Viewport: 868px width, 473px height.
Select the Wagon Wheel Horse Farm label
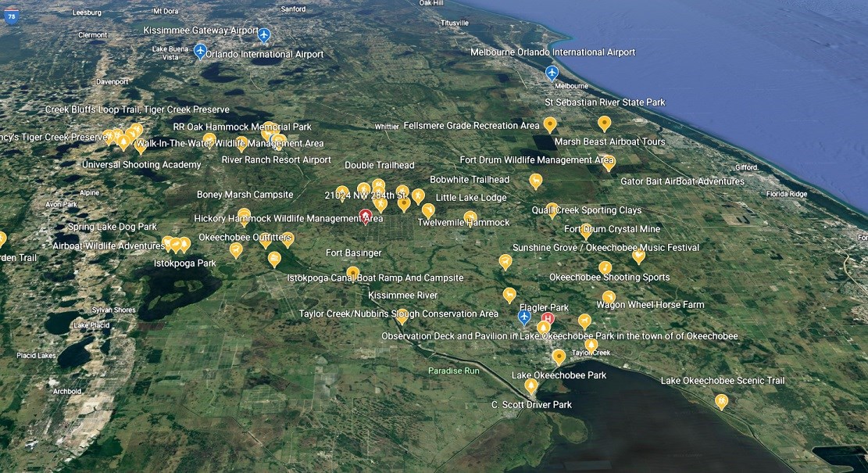pos(651,305)
